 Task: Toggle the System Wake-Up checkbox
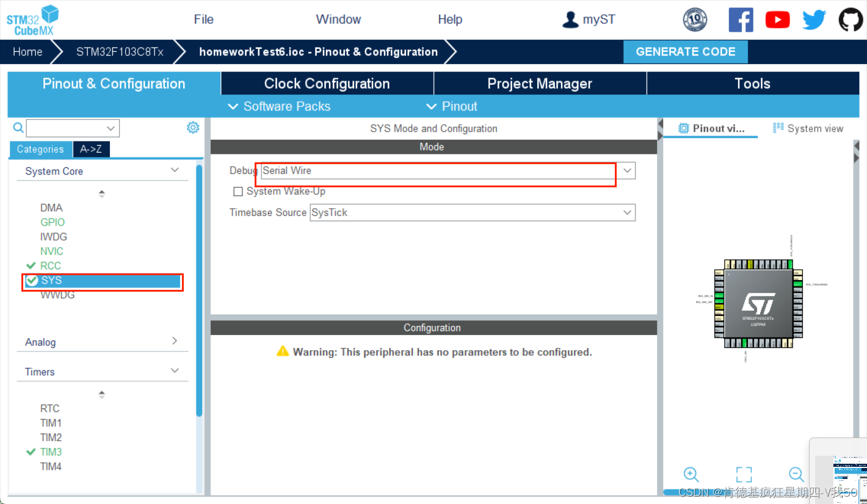[x=238, y=192]
